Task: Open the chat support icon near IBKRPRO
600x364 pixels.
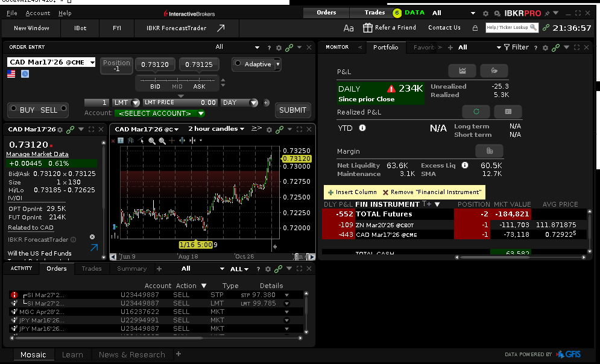Action: (497, 13)
